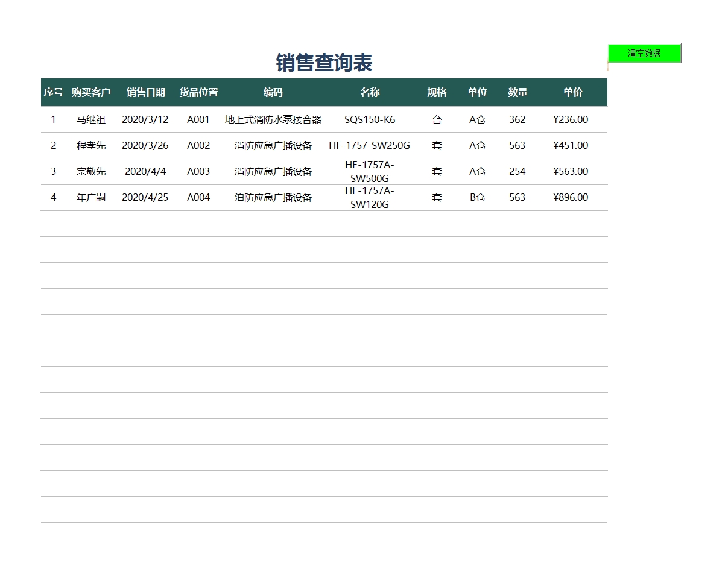This screenshot has height=566, width=728.
Task: Click the green 清空数据 button
Action: point(644,53)
